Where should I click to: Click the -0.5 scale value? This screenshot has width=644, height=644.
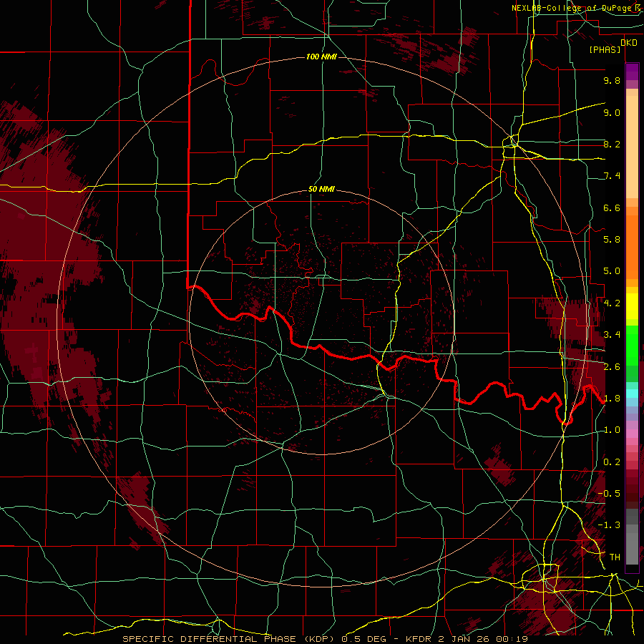tap(609, 494)
